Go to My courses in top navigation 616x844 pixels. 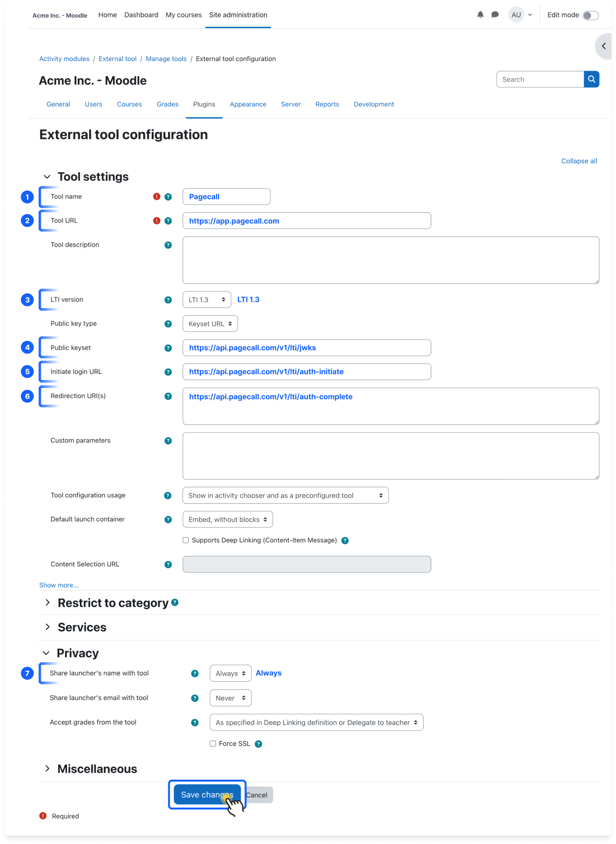click(x=184, y=15)
